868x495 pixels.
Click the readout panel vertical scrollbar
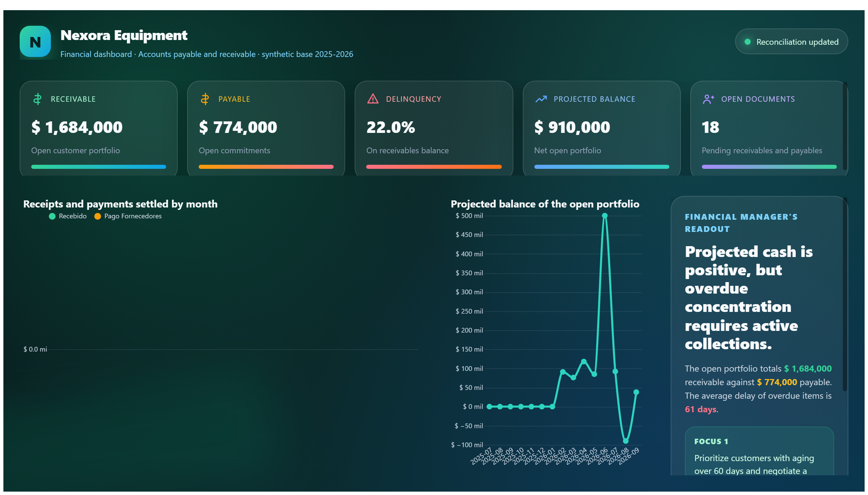(x=845, y=294)
